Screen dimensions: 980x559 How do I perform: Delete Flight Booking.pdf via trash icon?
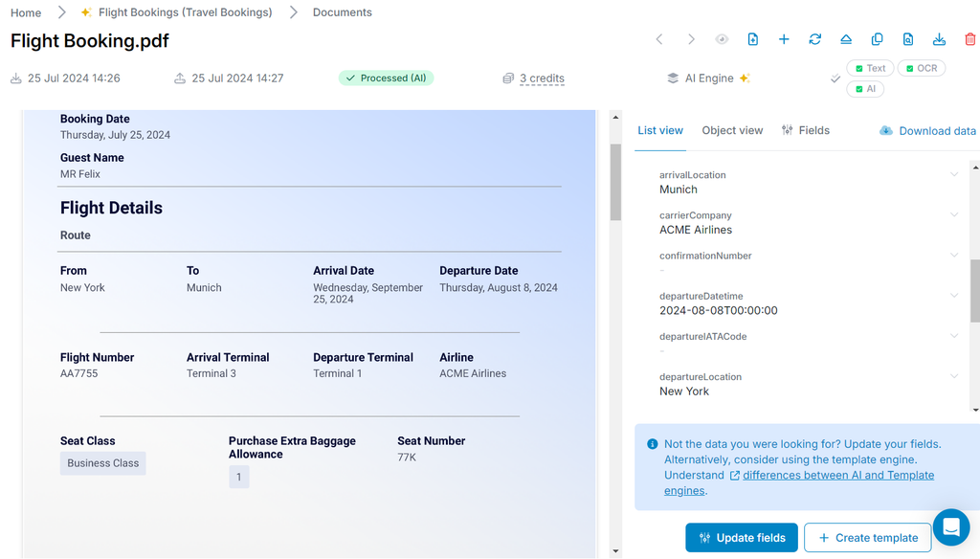tap(969, 39)
